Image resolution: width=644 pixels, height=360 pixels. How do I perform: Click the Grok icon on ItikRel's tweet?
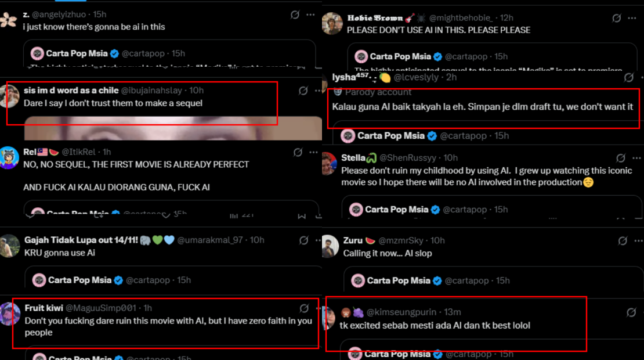click(x=298, y=152)
